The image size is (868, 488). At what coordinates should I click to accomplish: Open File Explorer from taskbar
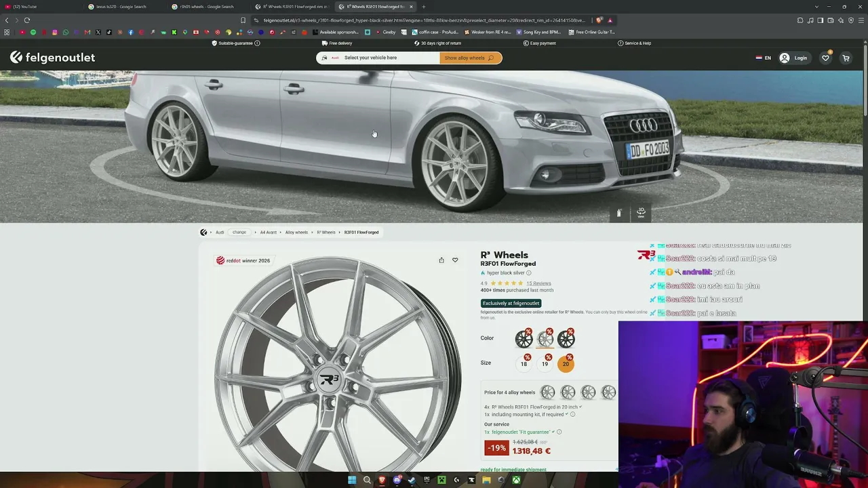coord(486,481)
